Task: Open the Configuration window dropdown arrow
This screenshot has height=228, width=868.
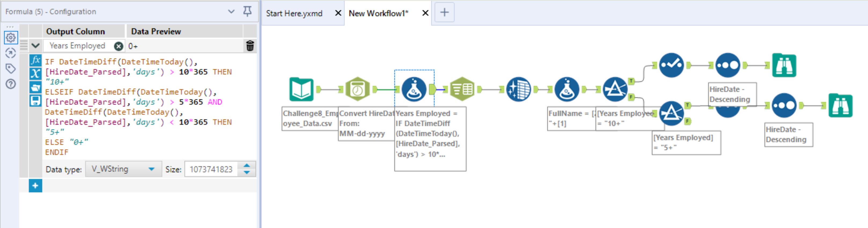Action: [231, 12]
